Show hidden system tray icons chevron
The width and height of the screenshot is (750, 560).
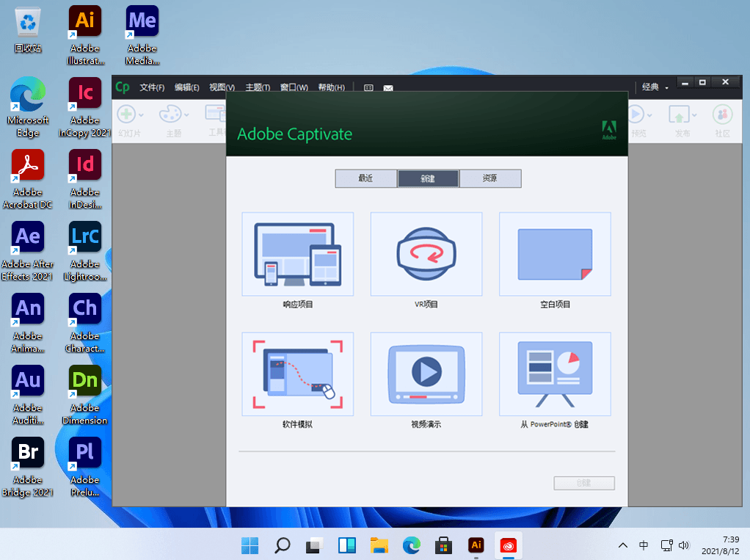click(623, 545)
